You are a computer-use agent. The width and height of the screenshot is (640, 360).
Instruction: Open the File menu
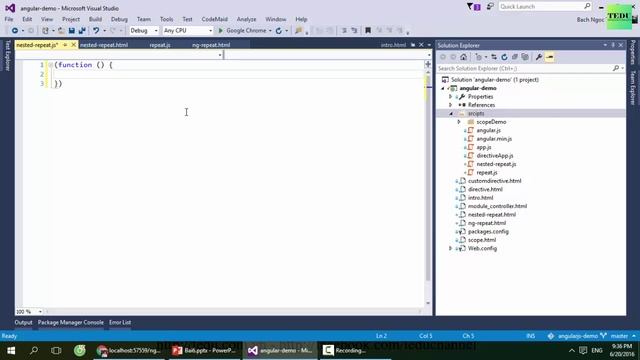(9, 19)
